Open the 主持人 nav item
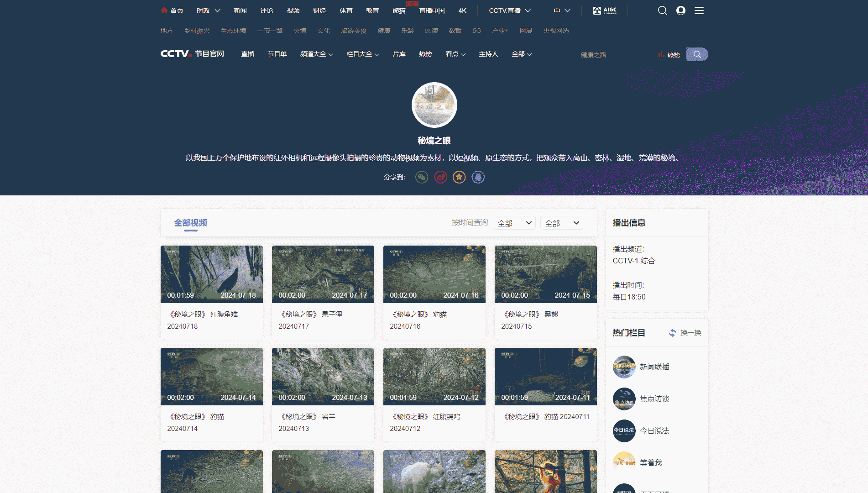868x493 pixels. [x=488, y=54]
